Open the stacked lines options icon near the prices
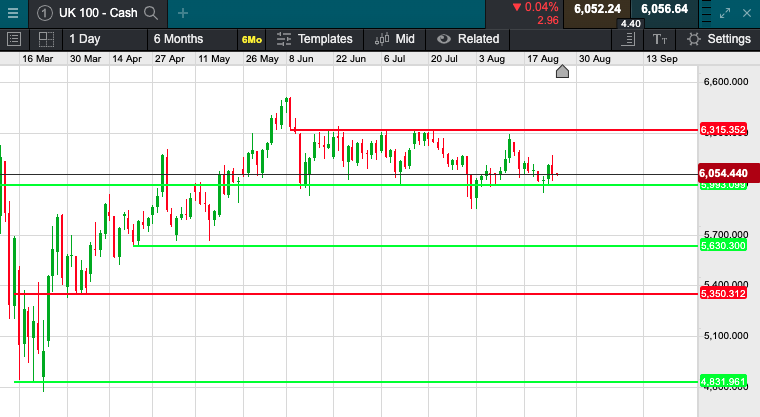 (706, 13)
